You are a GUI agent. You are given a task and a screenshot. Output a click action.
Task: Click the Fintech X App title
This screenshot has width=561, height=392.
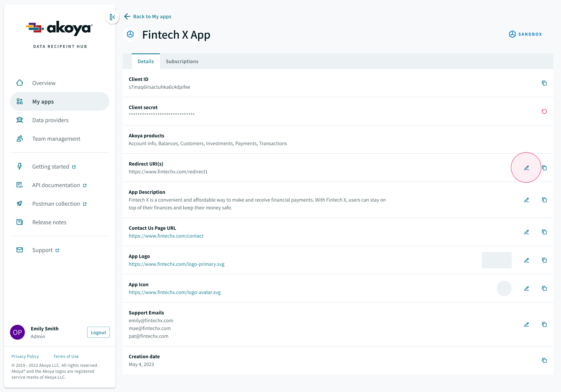click(x=176, y=35)
